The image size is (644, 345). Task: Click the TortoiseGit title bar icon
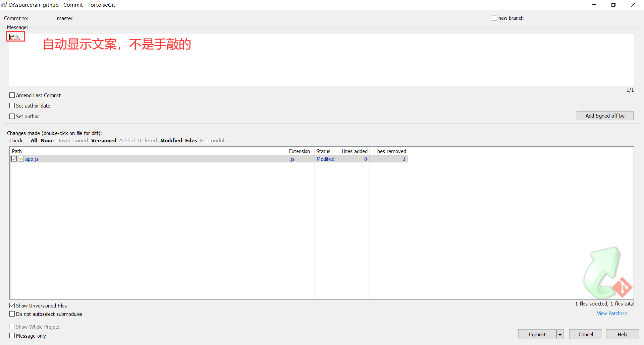(x=4, y=5)
